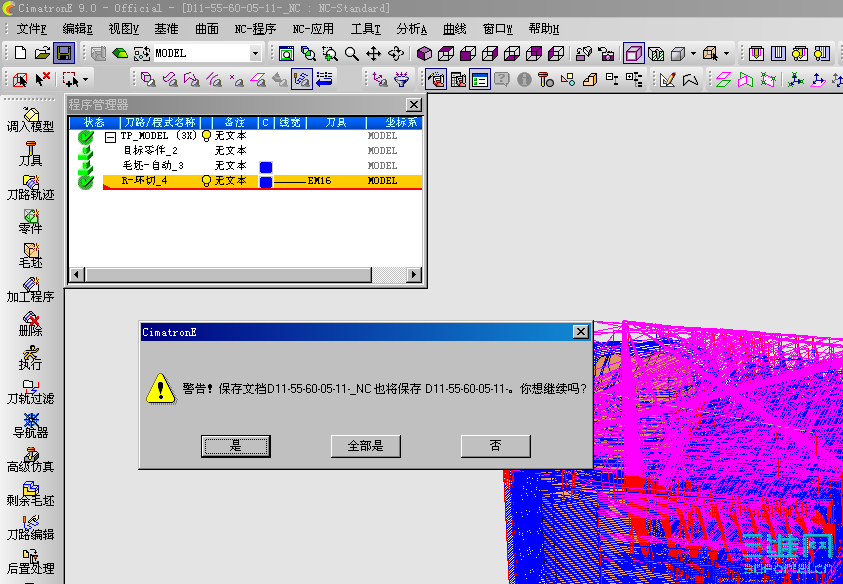Toggle the program manager panel toolbar button
843x584 pixels.
pos(480,80)
